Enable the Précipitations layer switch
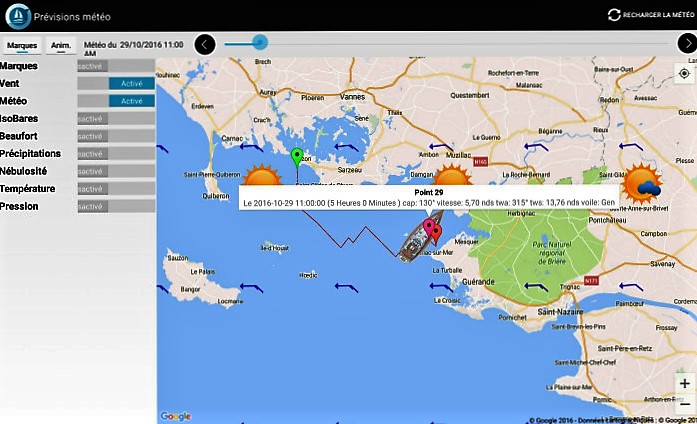 pyautogui.click(x=116, y=154)
